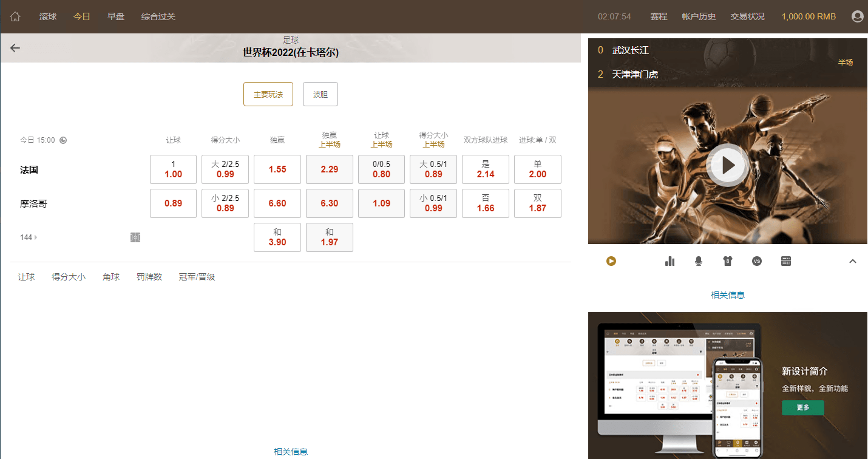Open the 早盘 menu
868x459 pixels.
click(x=116, y=16)
